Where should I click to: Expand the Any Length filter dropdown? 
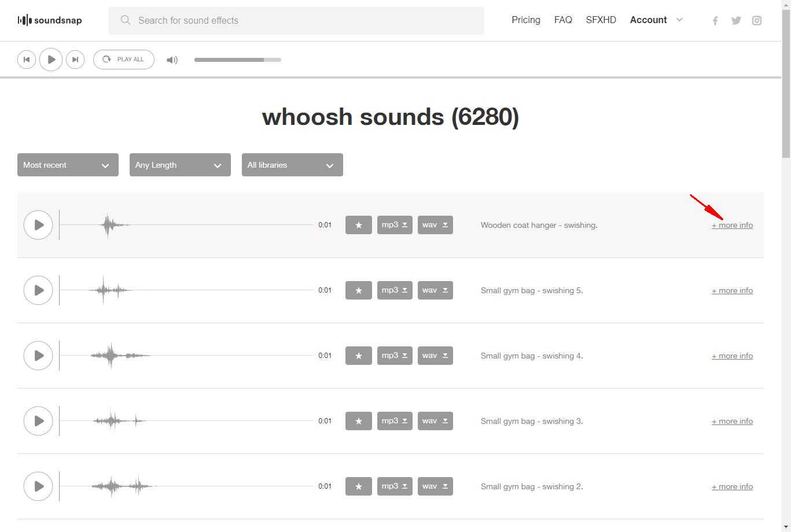pos(180,165)
